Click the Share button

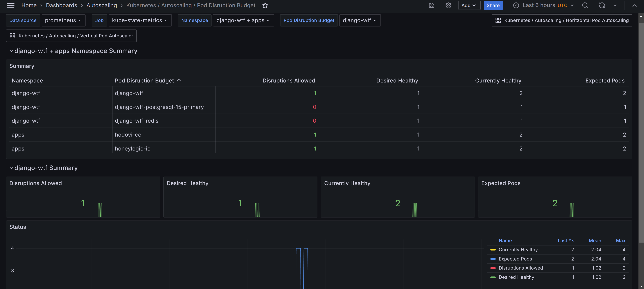click(493, 5)
